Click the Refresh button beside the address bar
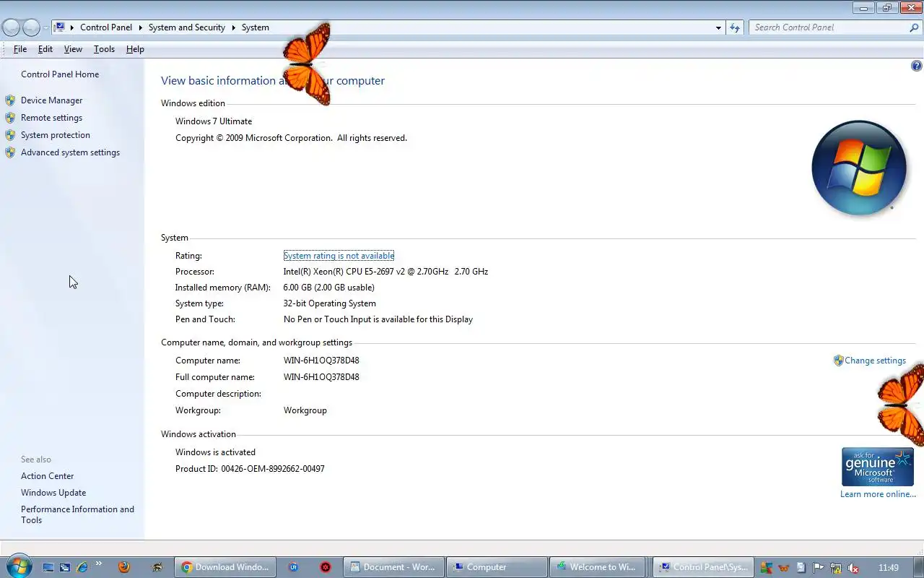Screen dimensions: 924x578 click(x=735, y=27)
